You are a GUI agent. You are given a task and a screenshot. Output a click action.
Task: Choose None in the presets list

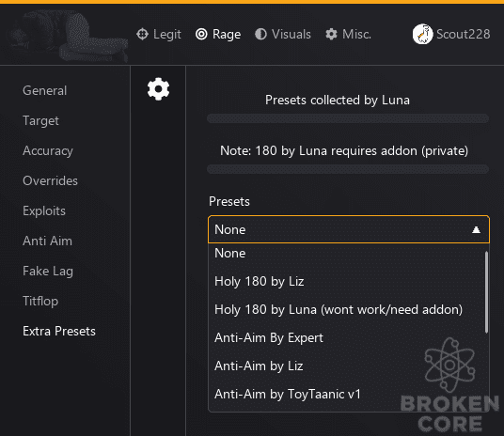pos(346,253)
